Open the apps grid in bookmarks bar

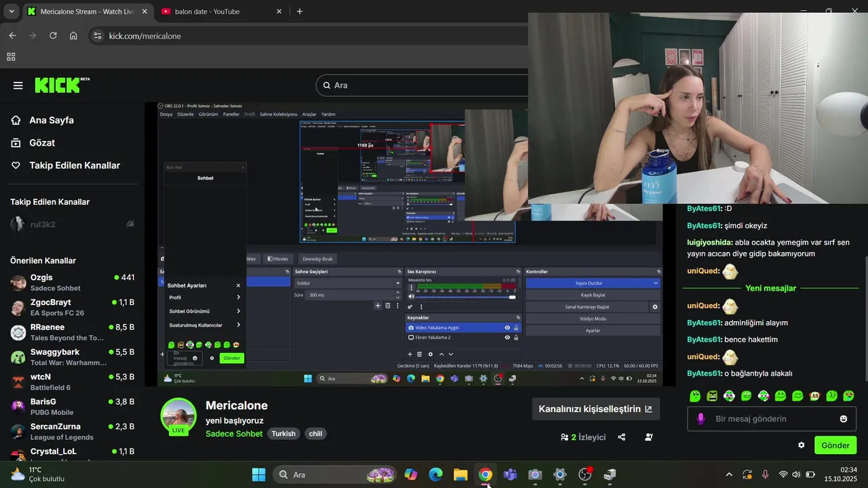tap(11, 57)
